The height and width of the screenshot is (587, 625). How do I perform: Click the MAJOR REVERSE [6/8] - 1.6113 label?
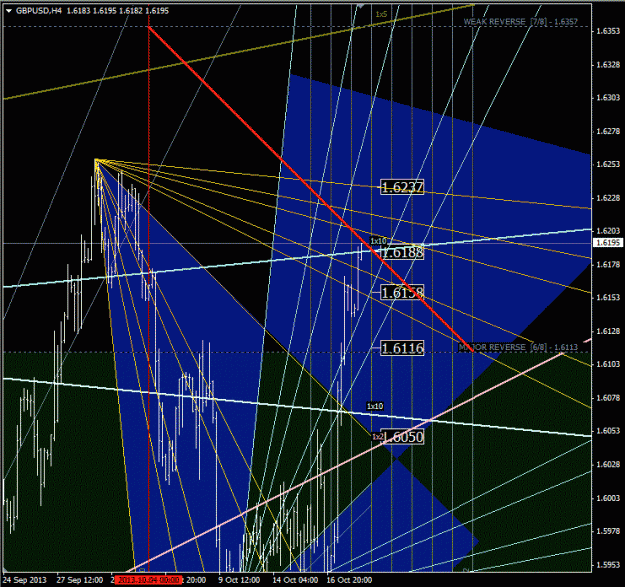pos(518,347)
